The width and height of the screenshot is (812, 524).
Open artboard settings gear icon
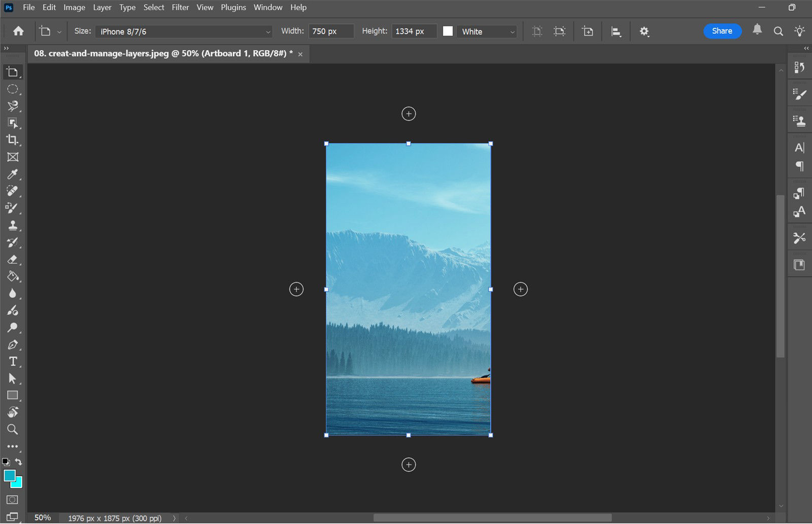(644, 31)
